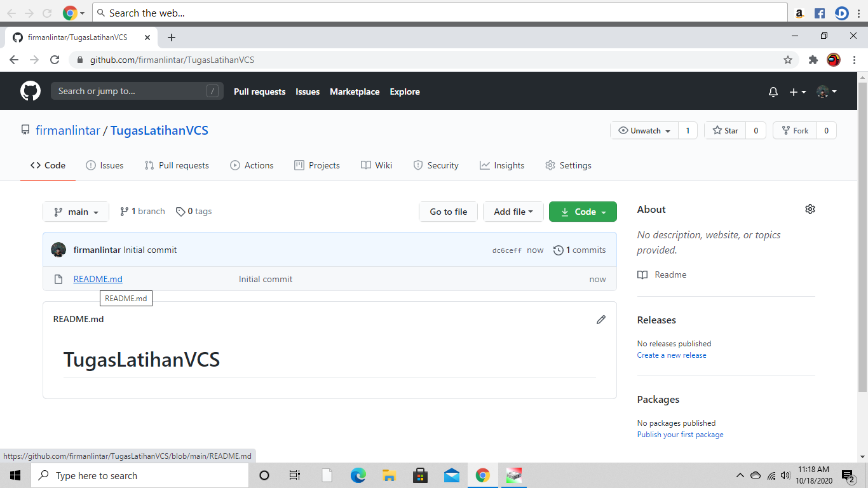Open the firmanlintar owner link
This screenshot has width=868, height=488.
point(68,130)
